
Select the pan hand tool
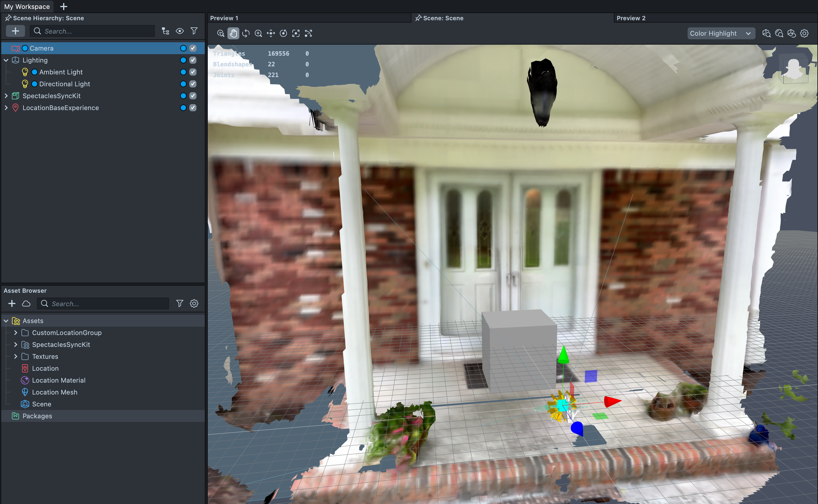(233, 33)
